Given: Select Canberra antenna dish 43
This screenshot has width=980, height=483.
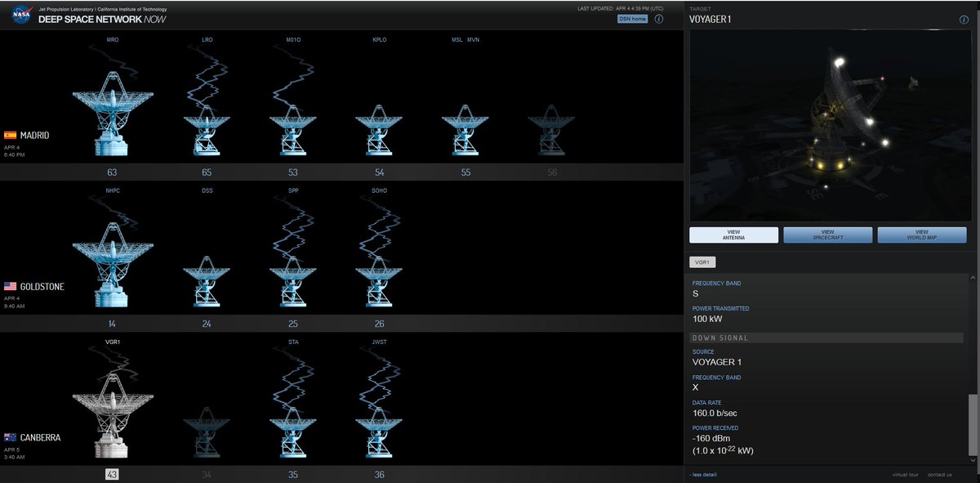Looking at the screenshot, I should [112, 417].
